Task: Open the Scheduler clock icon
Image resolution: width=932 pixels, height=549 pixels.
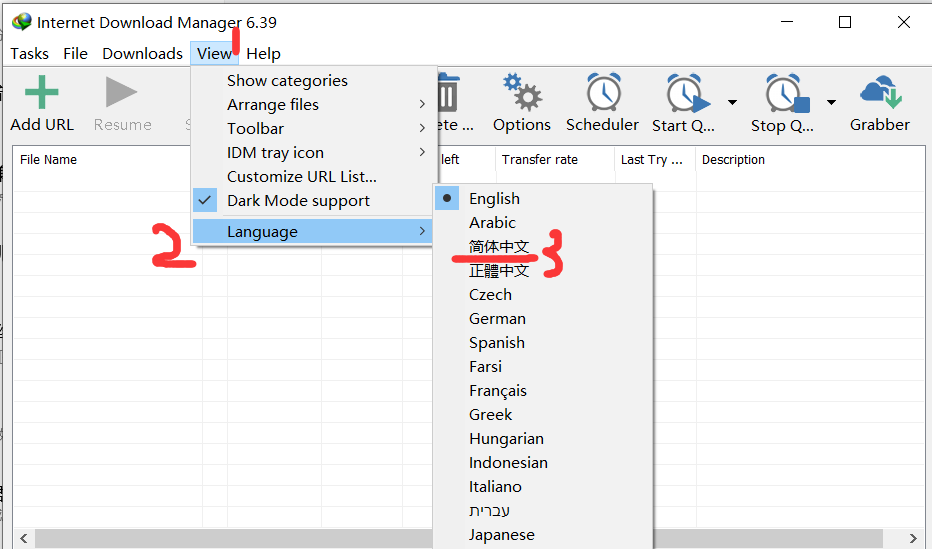Action: [x=603, y=92]
